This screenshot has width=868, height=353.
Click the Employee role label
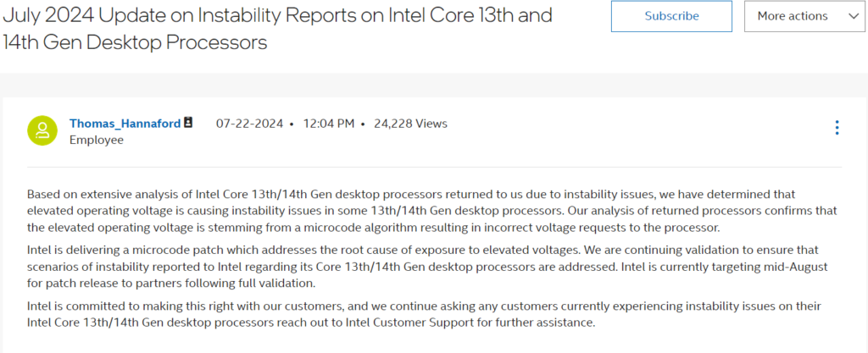[x=97, y=141]
